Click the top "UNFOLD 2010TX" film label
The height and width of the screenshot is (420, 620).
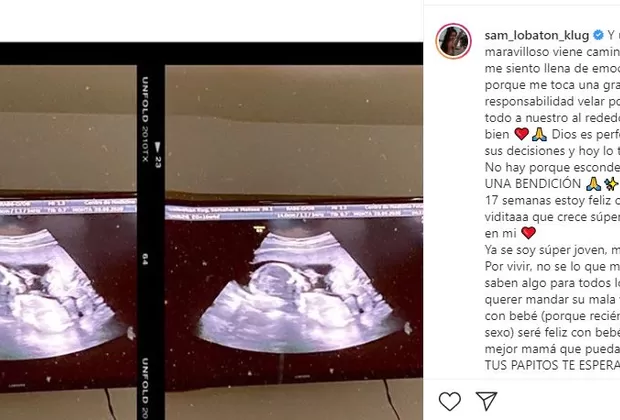145,119
